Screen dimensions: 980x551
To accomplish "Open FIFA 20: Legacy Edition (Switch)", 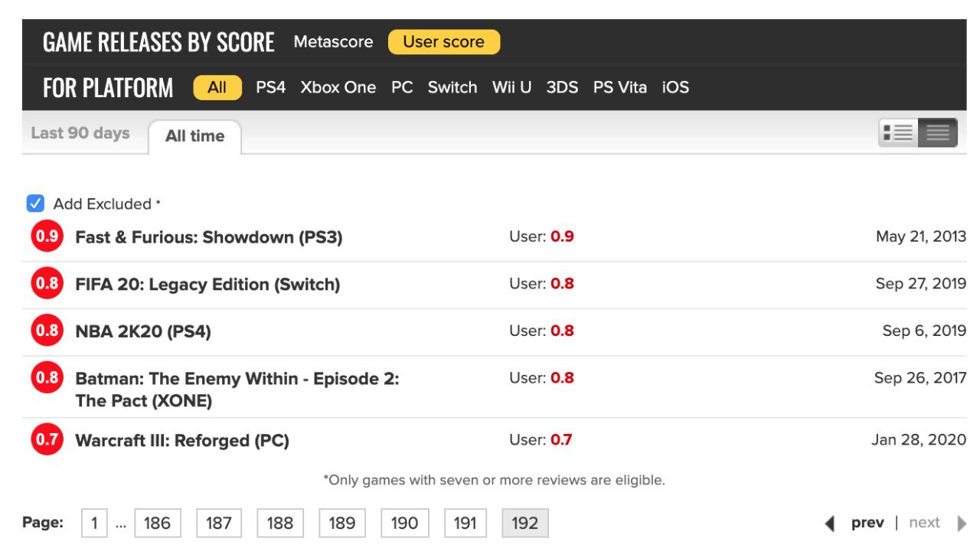I will tap(207, 285).
